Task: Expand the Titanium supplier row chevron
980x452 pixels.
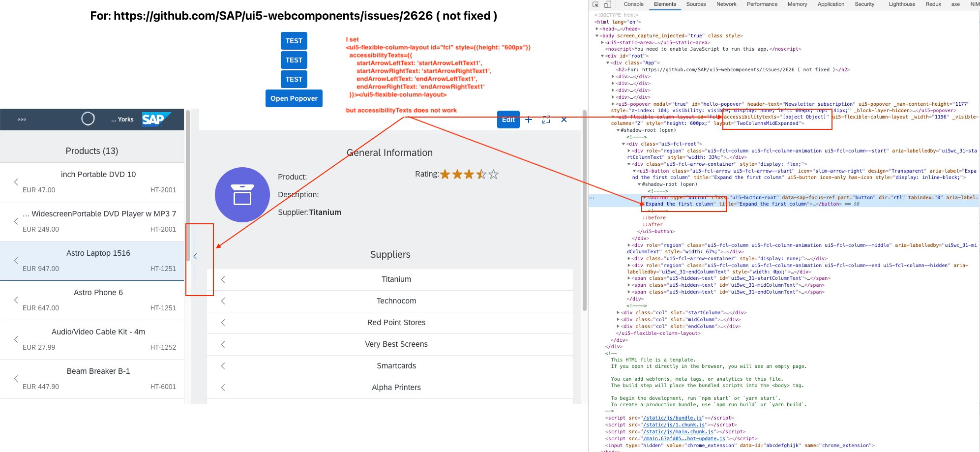Action: 222,279
